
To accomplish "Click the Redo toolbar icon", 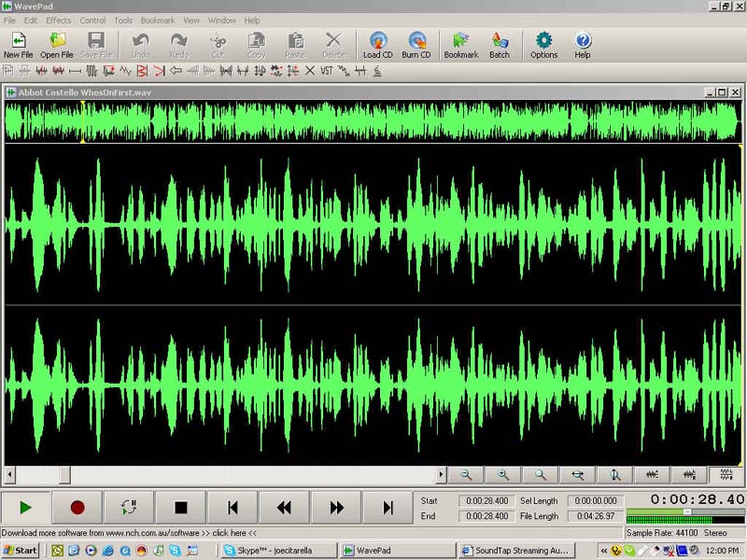I will click(179, 45).
